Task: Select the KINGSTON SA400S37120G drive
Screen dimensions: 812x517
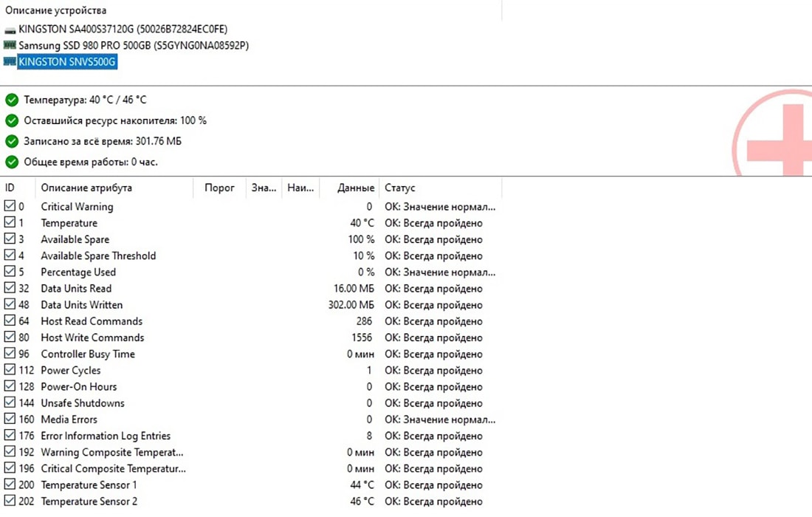Action: click(x=123, y=29)
